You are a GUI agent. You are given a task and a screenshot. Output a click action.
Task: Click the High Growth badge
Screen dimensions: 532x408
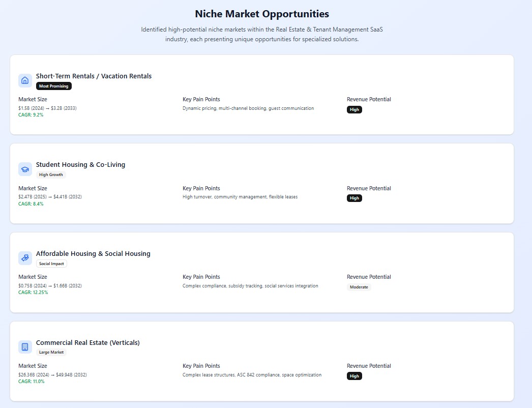click(x=51, y=175)
